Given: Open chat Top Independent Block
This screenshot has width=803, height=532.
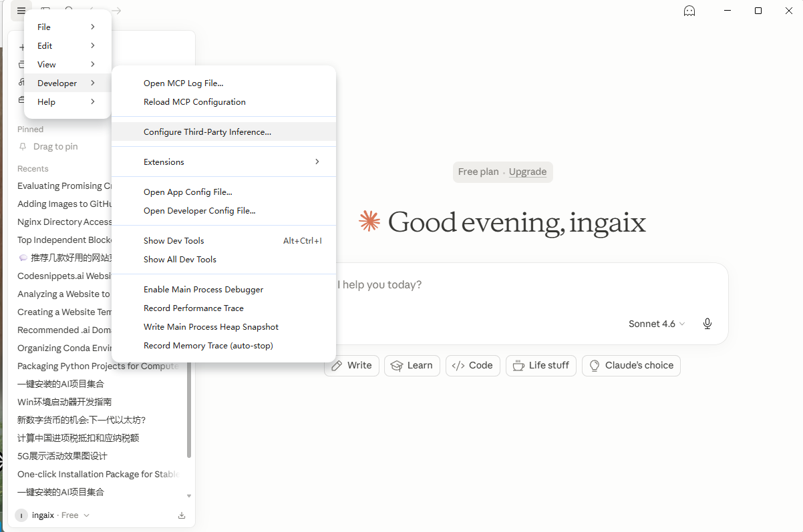Looking at the screenshot, I should [64, 240].
